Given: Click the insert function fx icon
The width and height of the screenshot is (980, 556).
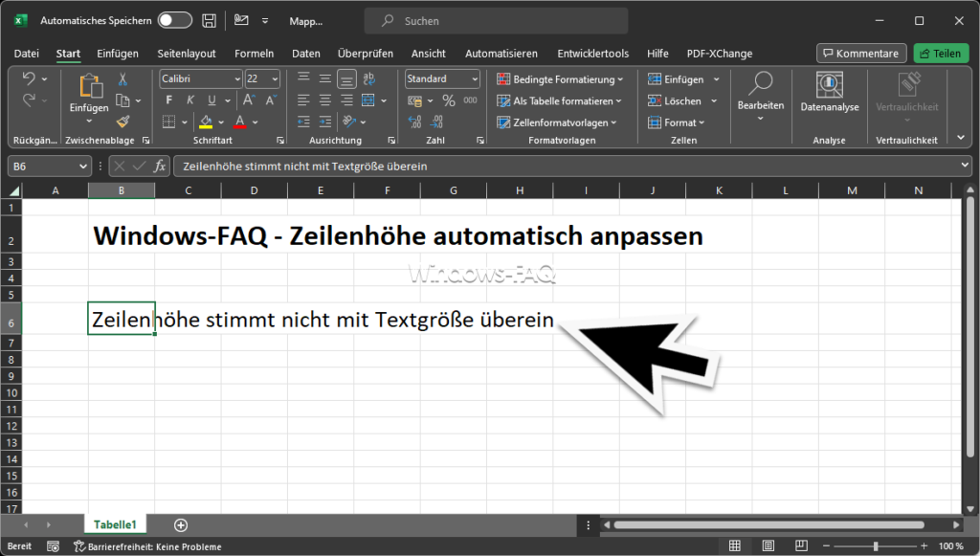Looking at the screenshot, I should click(160, 167).
